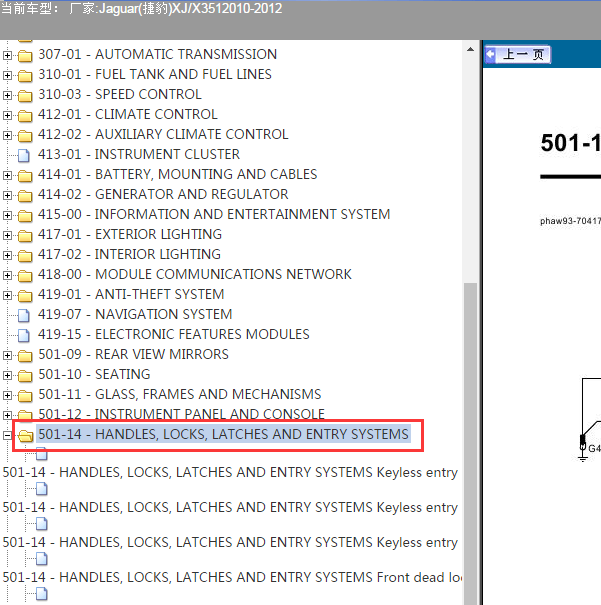Select 415-00 Information and Entertainment System
601x605 pixels.
tap(214, 215)
